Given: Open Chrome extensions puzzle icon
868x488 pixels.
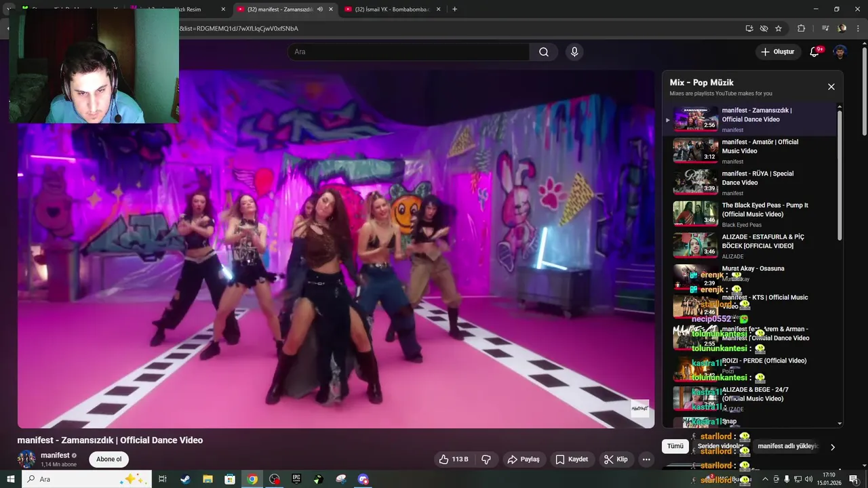Looking at the screenshot, I should (x=802, y=28).
